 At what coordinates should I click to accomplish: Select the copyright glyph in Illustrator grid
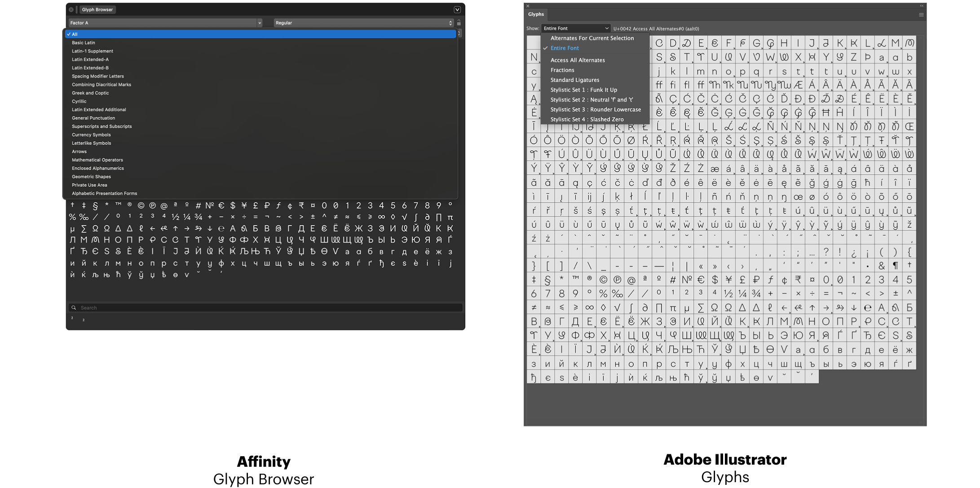pyautogui.click(x=603, y=279)
